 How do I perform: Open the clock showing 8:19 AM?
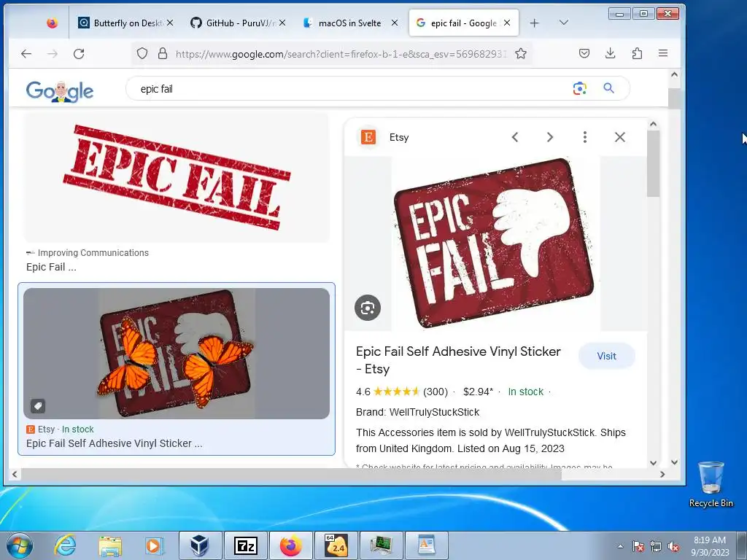pos(710,545)
